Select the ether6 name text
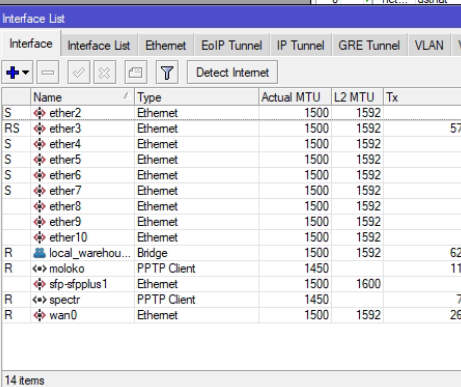Screen dimensions: 461x387 pyautogui.click(x=65, y=175)
